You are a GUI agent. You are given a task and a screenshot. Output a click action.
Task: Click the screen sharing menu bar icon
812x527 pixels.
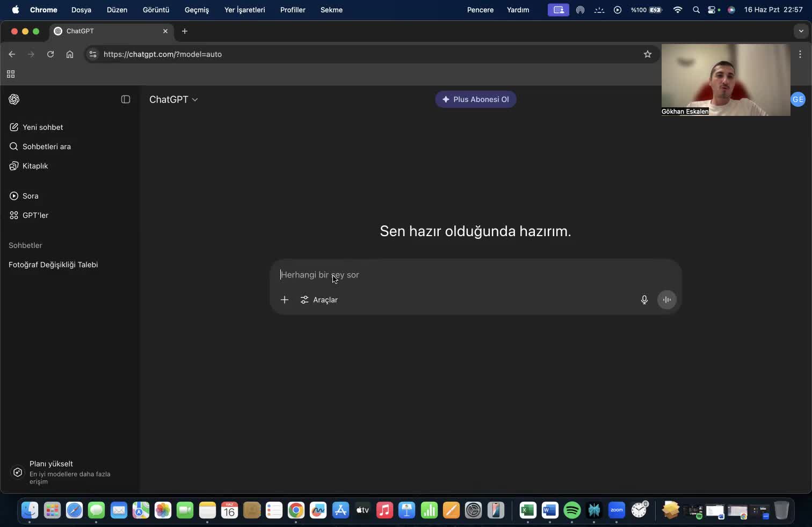[559, 10]
